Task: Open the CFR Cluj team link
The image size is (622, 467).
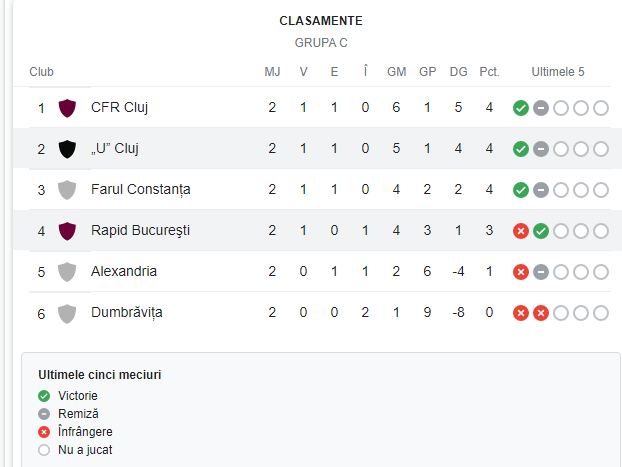Action: [x=119, y=107]
